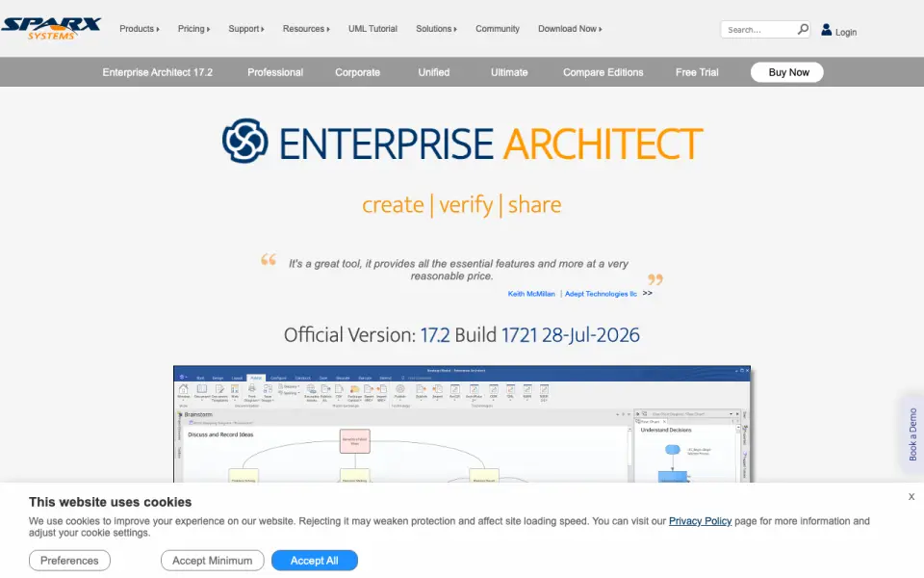Click the Enterprise Architect application screenshot
The height and width of the screenshot is (578, 924).
[461, 424]
